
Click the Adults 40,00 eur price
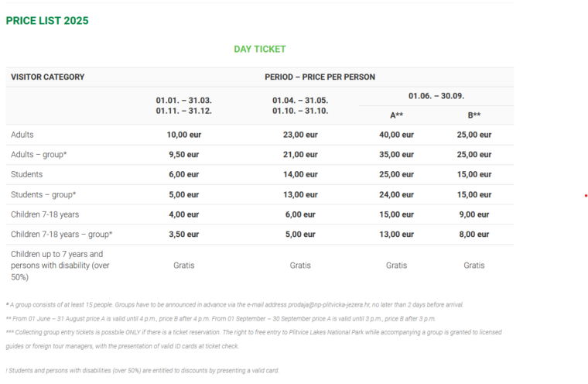[x=396, y=135]
